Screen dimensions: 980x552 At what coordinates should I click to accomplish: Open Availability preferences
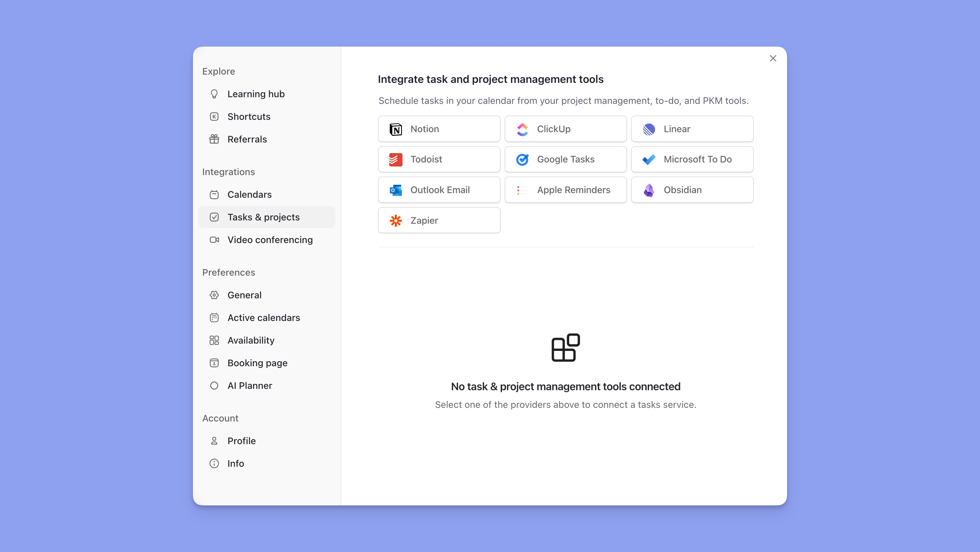(250, 340)
